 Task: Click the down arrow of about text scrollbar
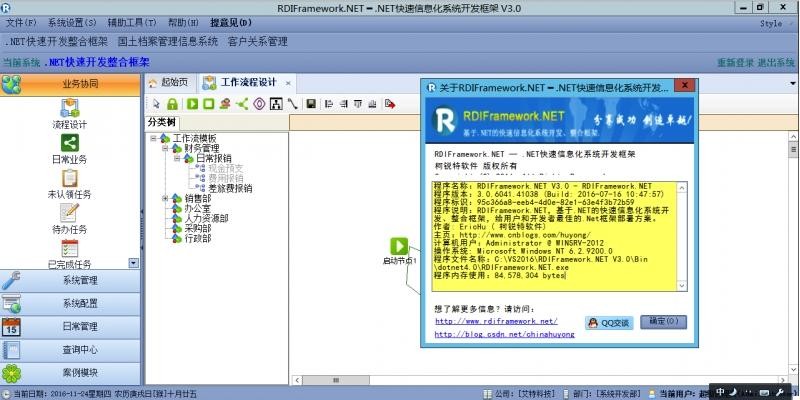(682, 286)
